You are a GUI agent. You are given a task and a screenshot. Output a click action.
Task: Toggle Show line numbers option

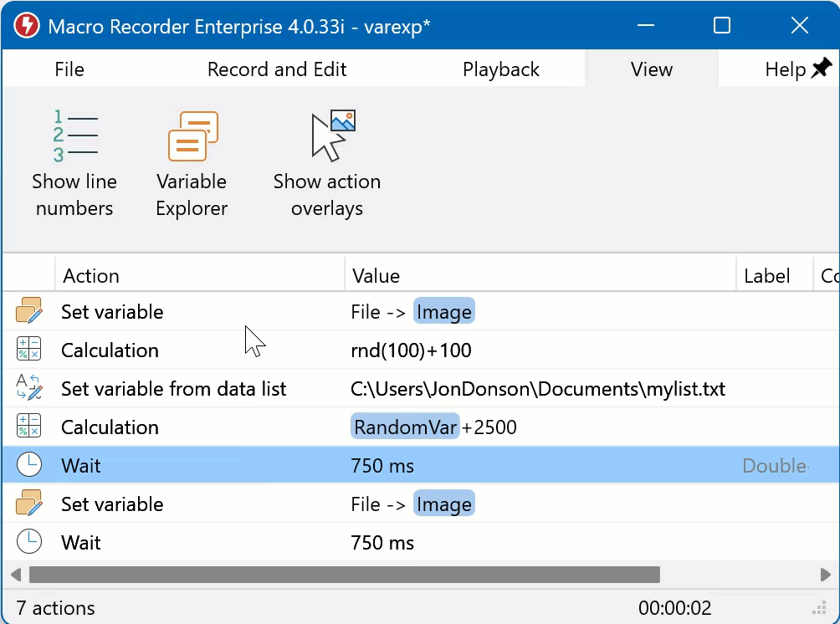pos(74,164)
